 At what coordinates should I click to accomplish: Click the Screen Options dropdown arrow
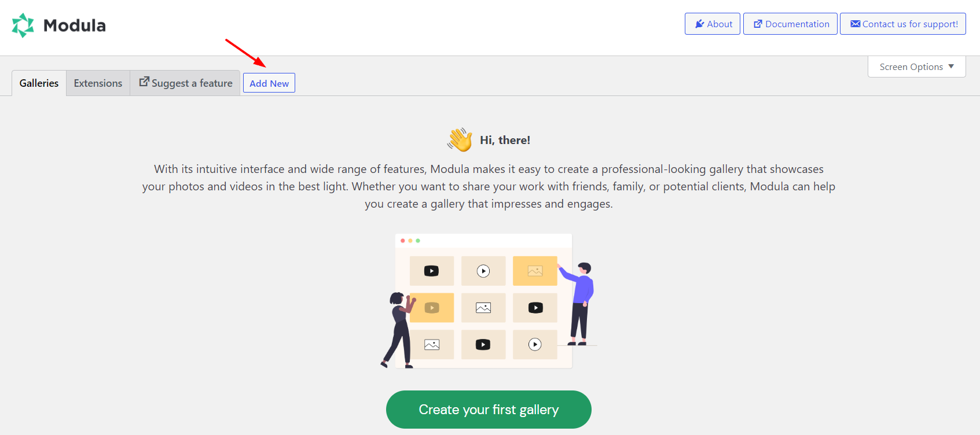pos(951,67)
